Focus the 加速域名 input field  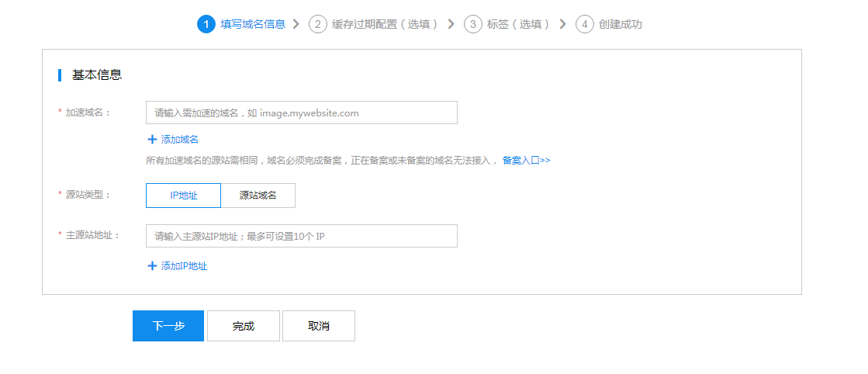coord(302,113)
